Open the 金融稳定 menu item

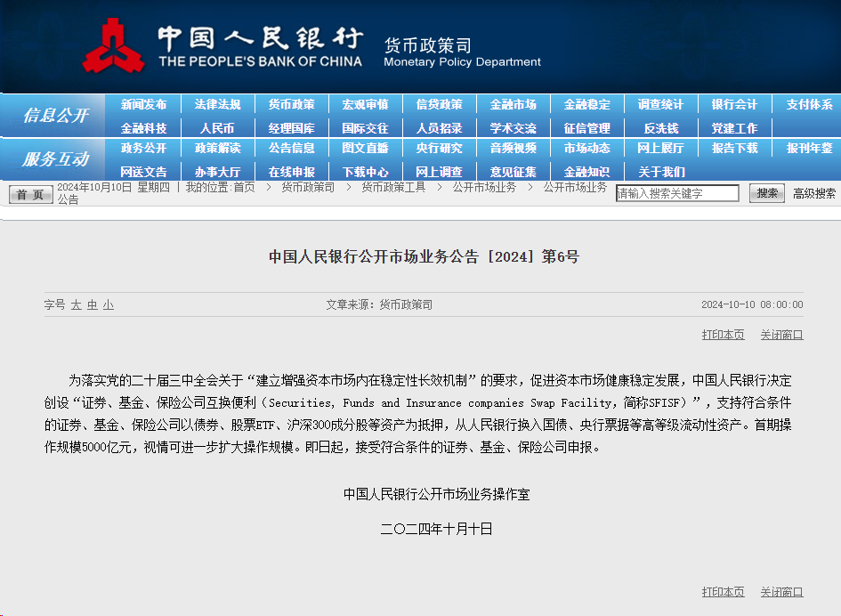point(587,104)
